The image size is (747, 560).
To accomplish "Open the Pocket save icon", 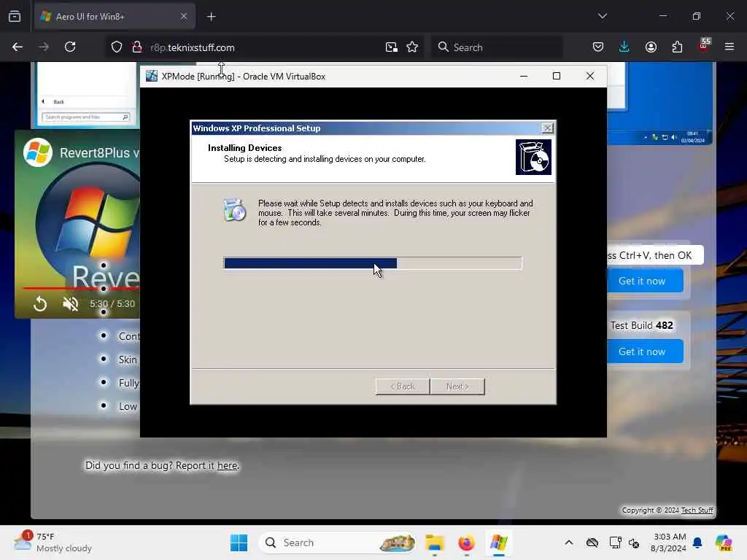I will pyautogui.click(x=598, y=47).
